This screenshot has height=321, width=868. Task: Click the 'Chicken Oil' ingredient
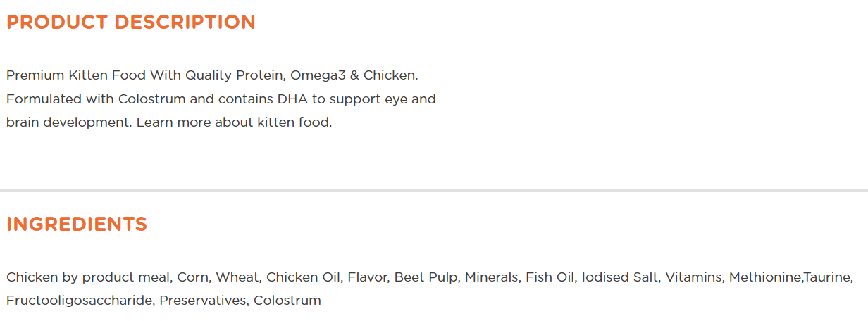303,277
